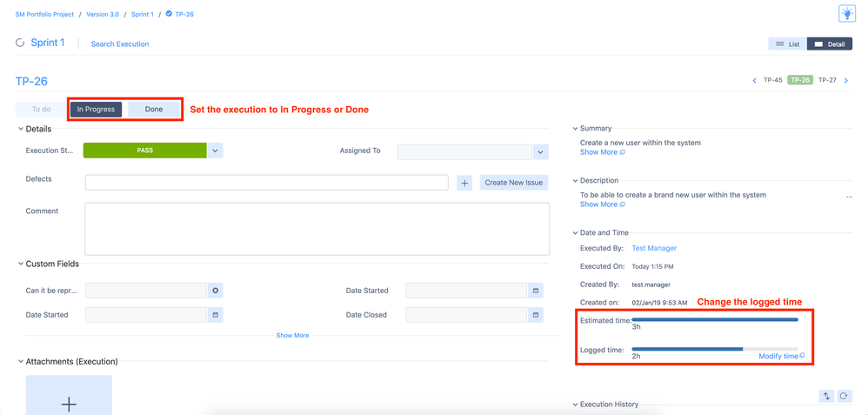Click Show More under Custom Fields
The height and width of the screenshot is (415, 868).
tap(293, 335)
